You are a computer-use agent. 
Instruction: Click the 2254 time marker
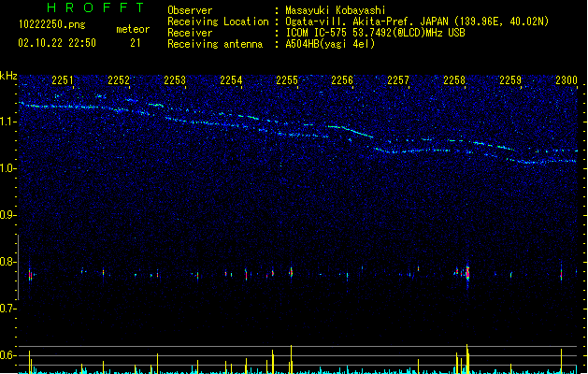(x=231, y=80)
